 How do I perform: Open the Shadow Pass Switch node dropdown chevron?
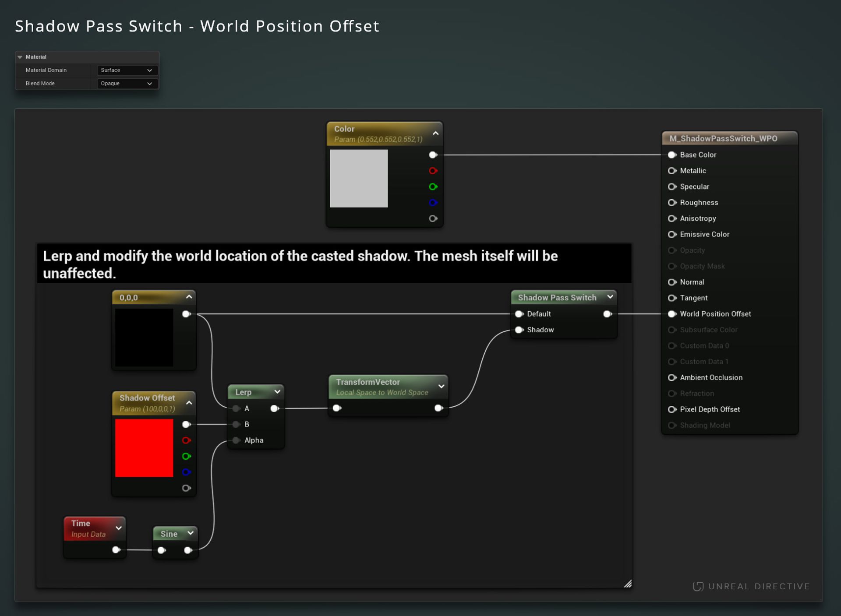click(610, 297)
